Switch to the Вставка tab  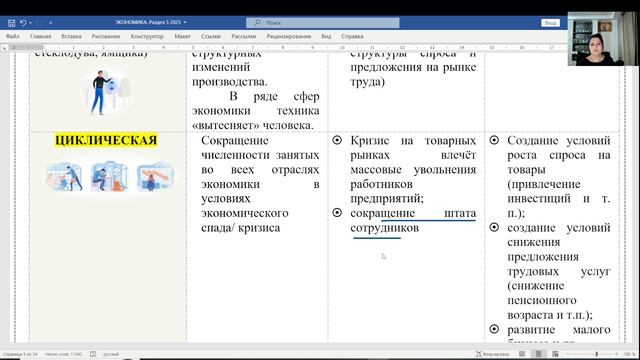[71, 36]
